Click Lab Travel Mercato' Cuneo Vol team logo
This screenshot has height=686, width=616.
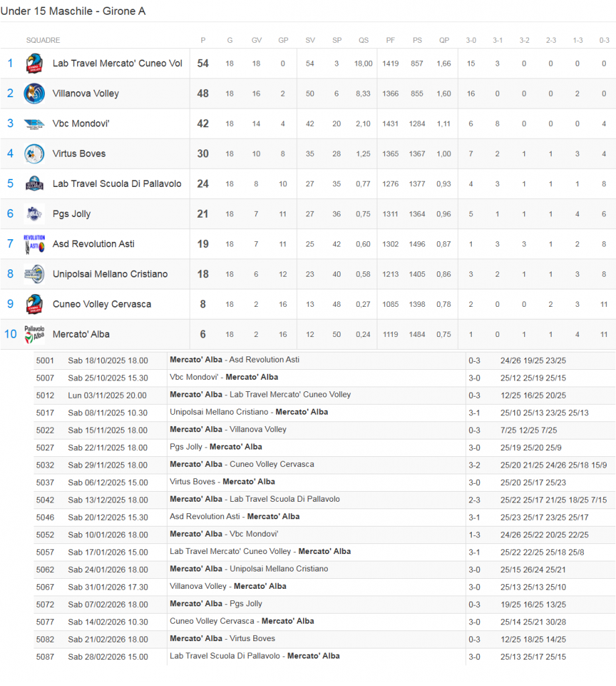click(x=34, y=64)
